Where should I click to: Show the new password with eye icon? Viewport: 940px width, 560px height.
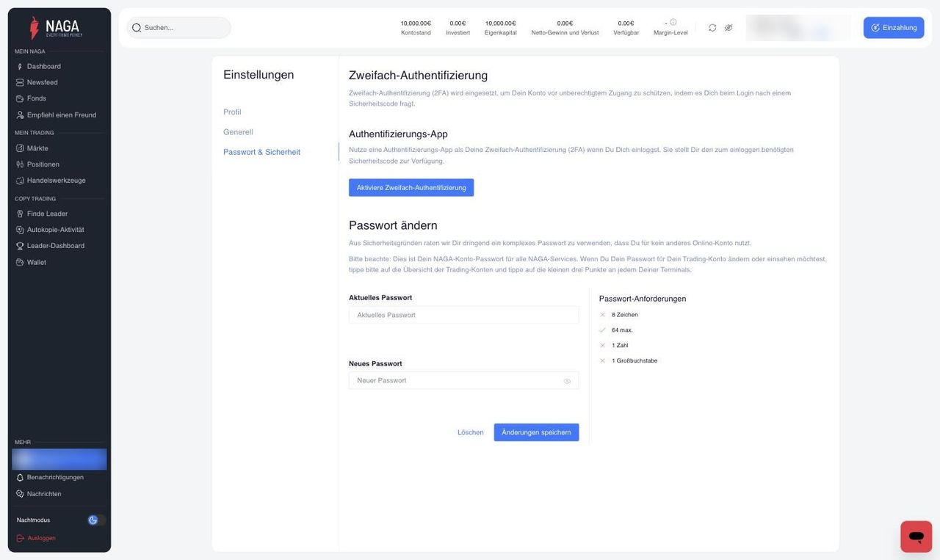[567, 381]
